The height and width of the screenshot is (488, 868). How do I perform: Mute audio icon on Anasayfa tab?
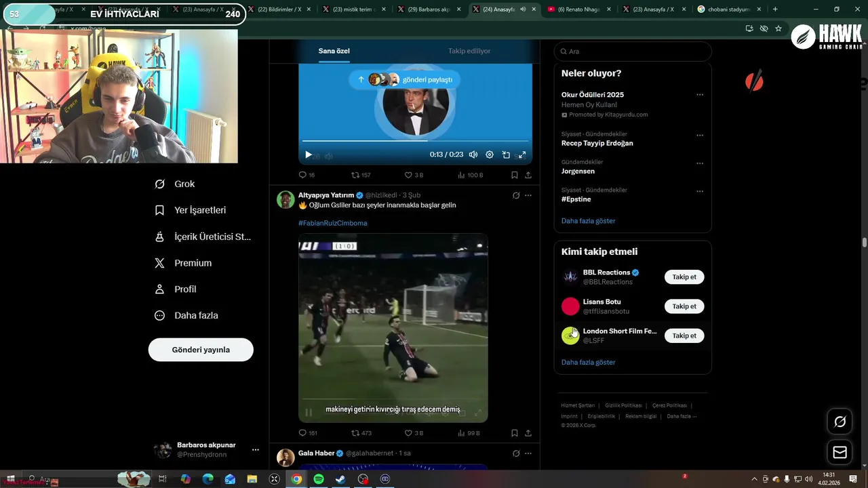click(x=523, y=9)
